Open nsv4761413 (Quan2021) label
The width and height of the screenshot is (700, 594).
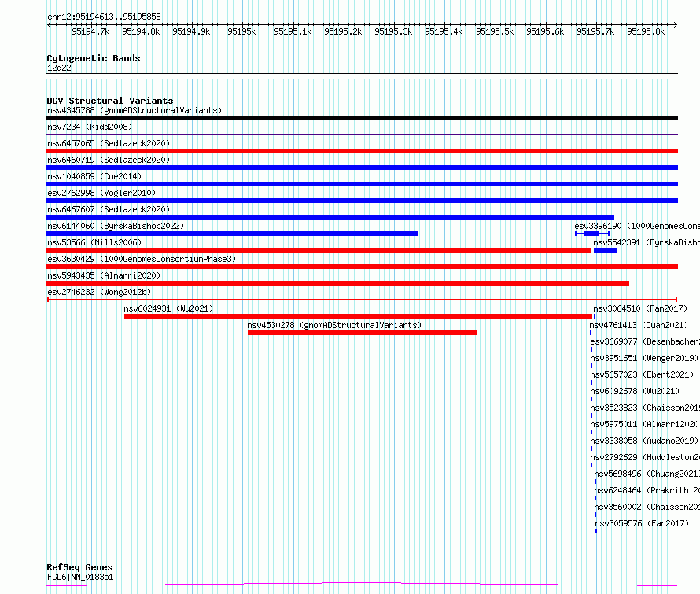point(639,325)
